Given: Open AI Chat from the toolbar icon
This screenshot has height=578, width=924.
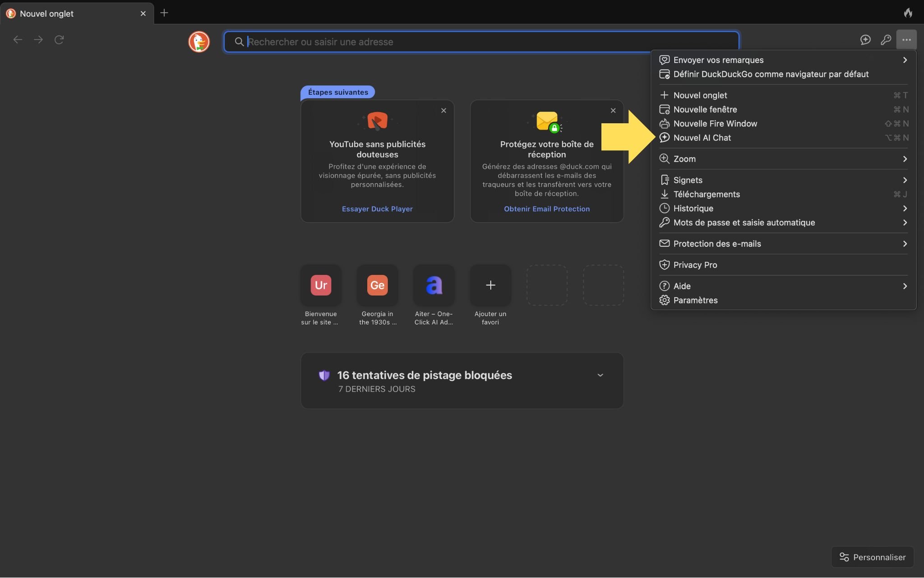Looking at the screenshot, I should pyautogui.click(x=865, y=40).
